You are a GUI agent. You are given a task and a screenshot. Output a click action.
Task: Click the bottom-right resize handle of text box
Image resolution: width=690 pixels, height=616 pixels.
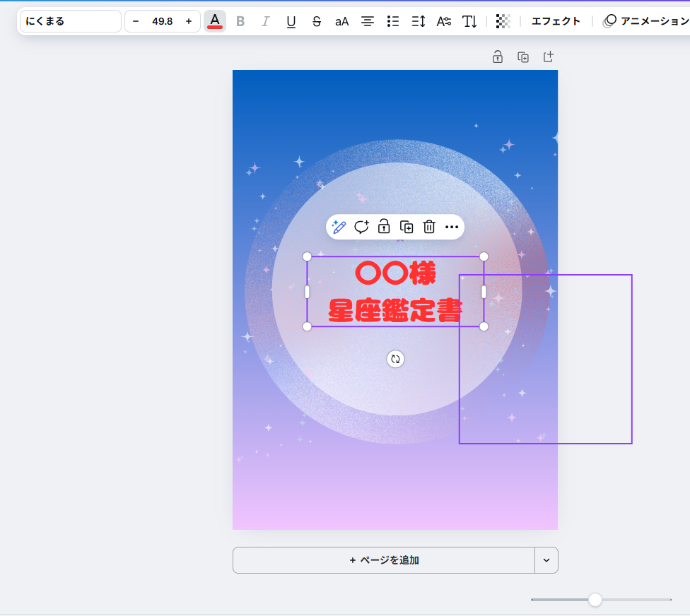[484, 326]
